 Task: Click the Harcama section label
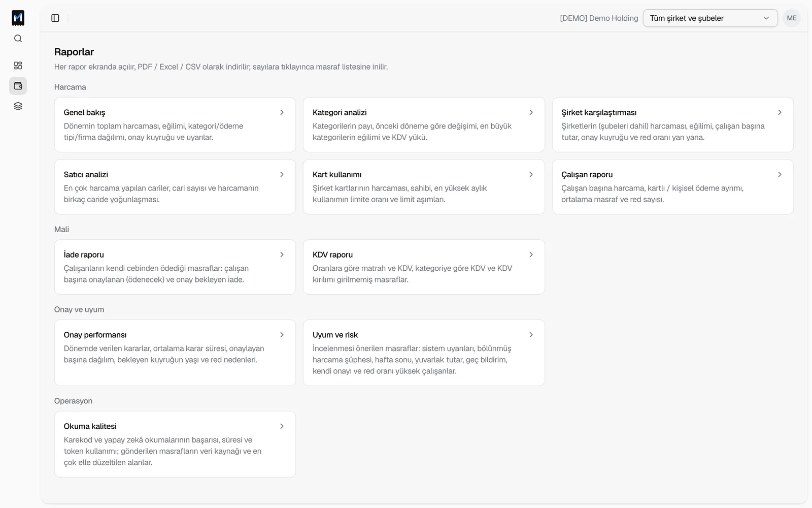pyautogui.click(x=70, y=87)
